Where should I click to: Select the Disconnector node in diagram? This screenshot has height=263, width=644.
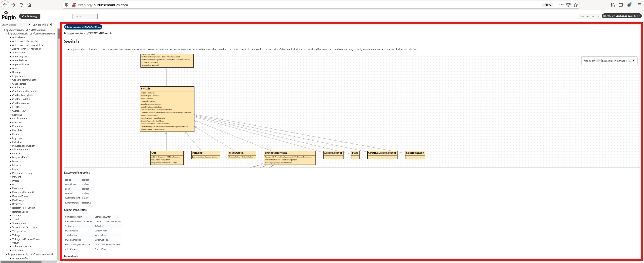point(333,155)
